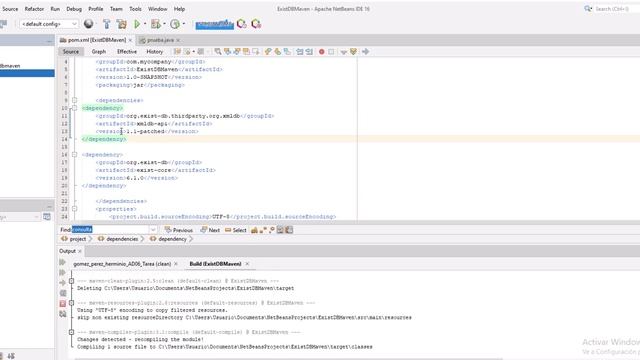Click the Profile Project clock icon
This screenshot has width=640, height=360.
(x=175, y=24)
